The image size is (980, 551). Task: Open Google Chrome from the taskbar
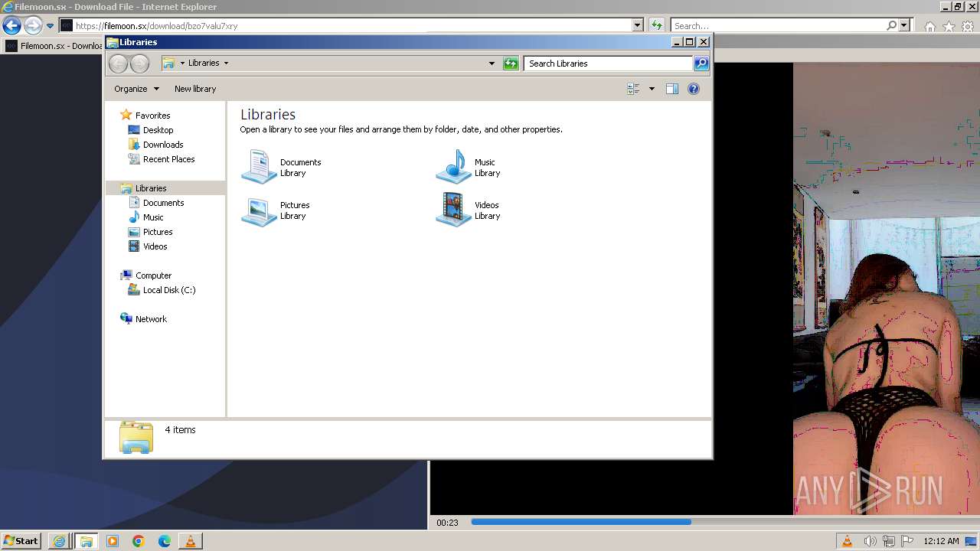pos(138,541)
